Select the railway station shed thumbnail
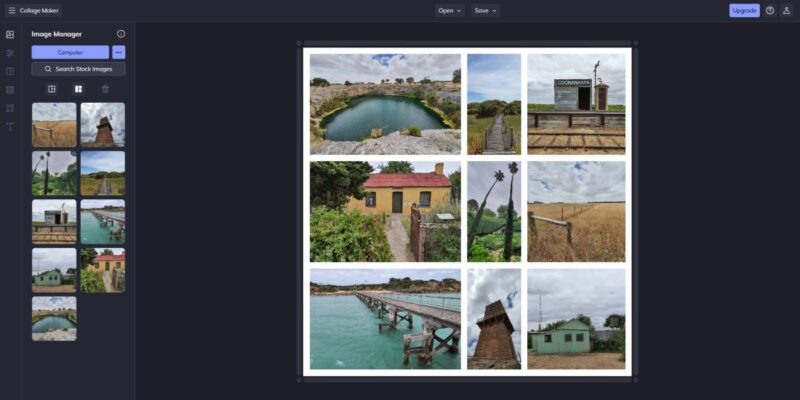The image size is (800, 400). (x=54, y=222)
